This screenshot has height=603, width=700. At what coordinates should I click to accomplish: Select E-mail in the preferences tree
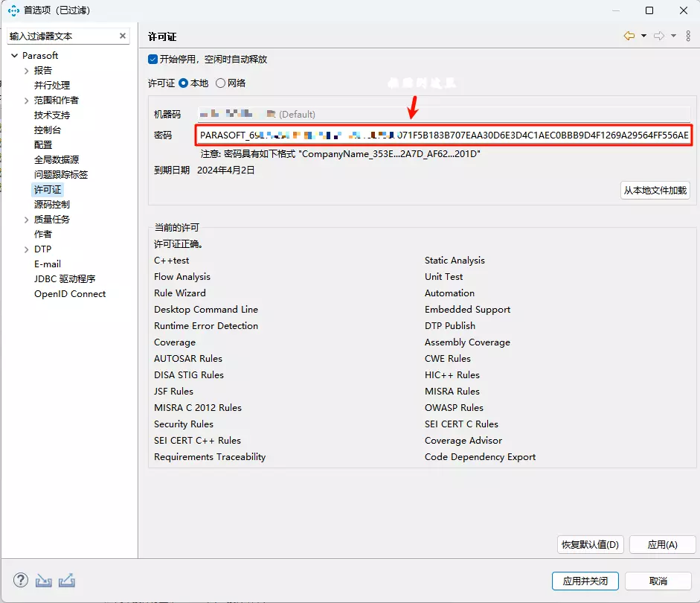(48, 264)
